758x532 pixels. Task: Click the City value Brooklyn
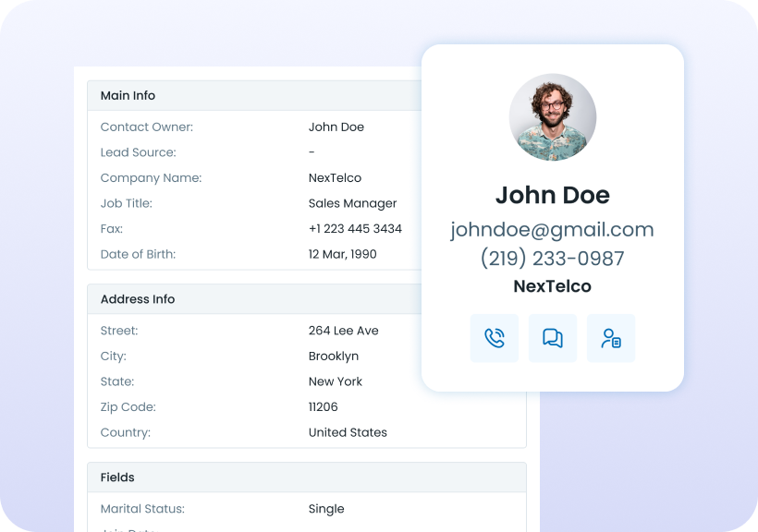[x=334, y=357]
